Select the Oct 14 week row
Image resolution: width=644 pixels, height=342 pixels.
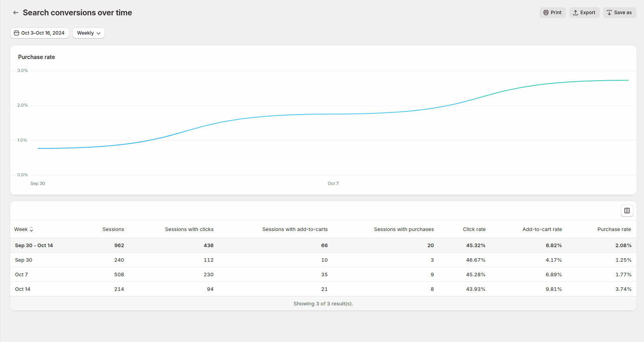click(22, 289)
